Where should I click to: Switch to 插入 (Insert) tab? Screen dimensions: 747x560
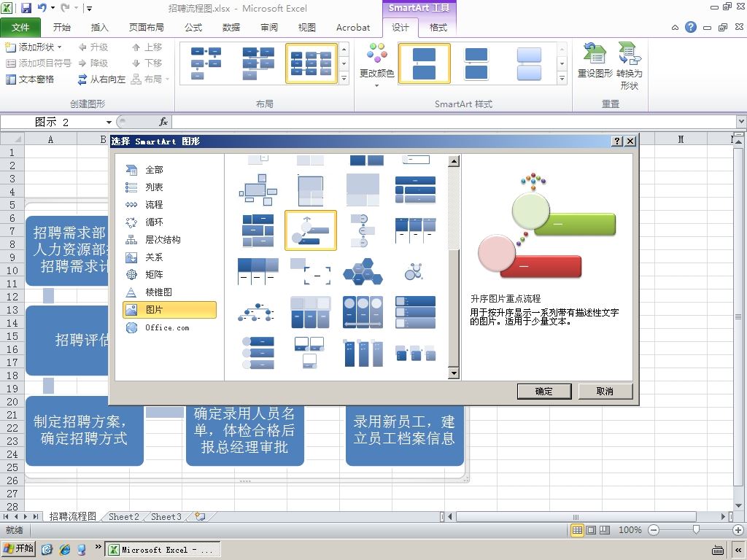point(99,28)
